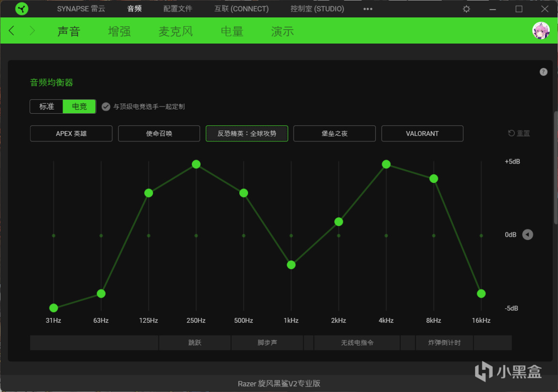Open the settings gear icon
Image resolution: width=558 pixels, height=392 pixels.
coord(466,9)
